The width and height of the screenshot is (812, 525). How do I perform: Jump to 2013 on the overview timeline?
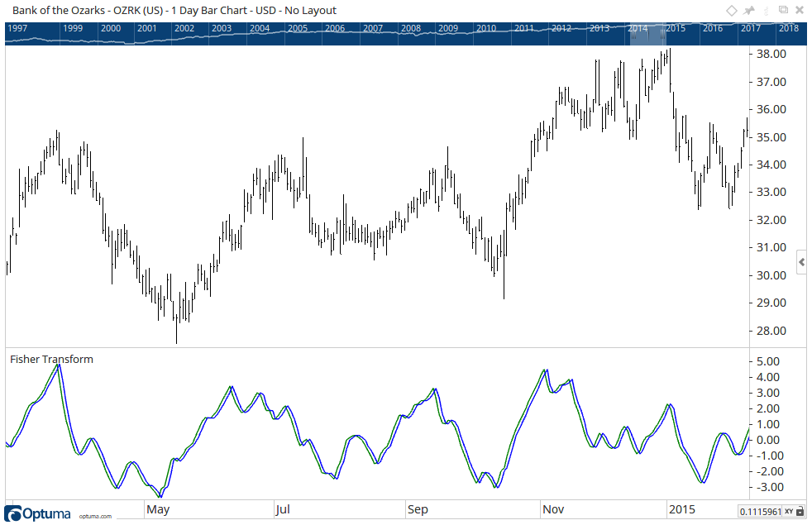[x=599, y=28]
